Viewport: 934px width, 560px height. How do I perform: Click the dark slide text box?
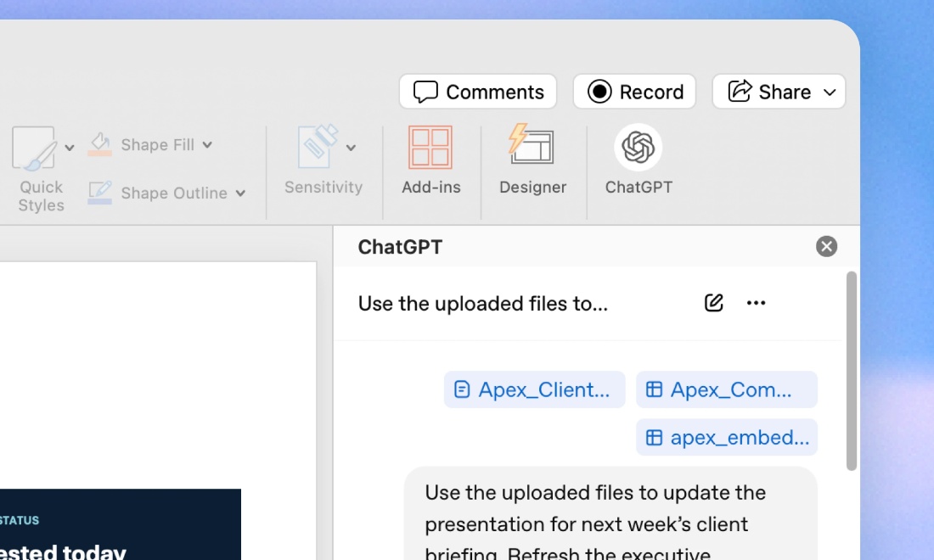coord(121,524)
